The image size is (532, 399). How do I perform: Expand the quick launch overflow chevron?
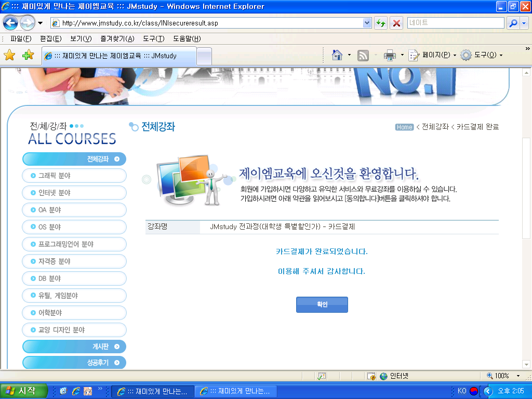tap(100, 389)
